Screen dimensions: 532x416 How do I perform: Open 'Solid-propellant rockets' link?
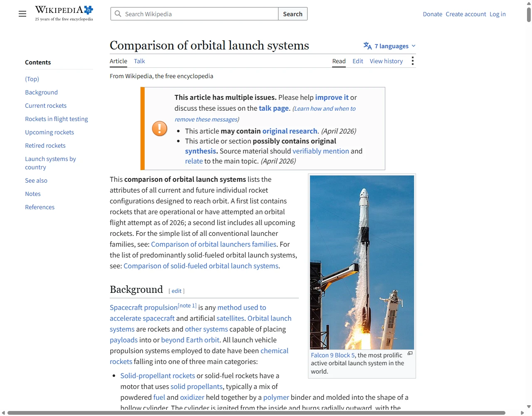click(158, 376)
